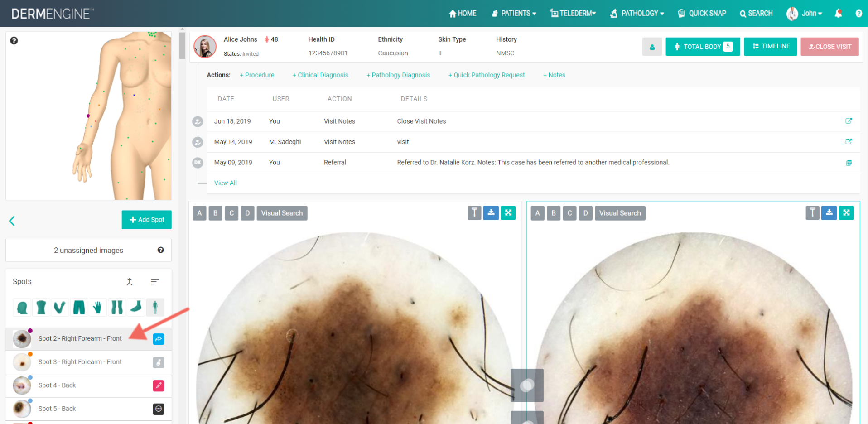Open the Pathology dropdown menu
Image resolution: width=868 pixels, height=424 pixels.
click(x=637, y=14)
